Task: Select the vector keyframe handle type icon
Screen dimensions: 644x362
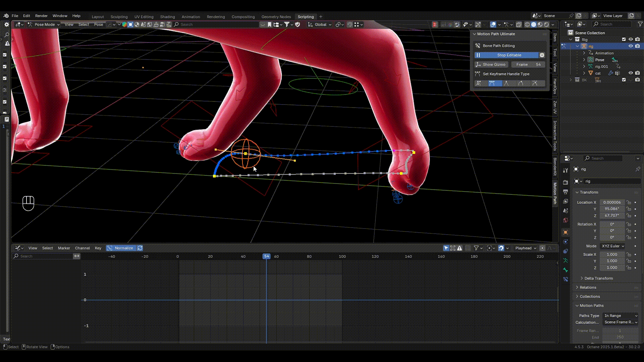Action: [506, 83]
